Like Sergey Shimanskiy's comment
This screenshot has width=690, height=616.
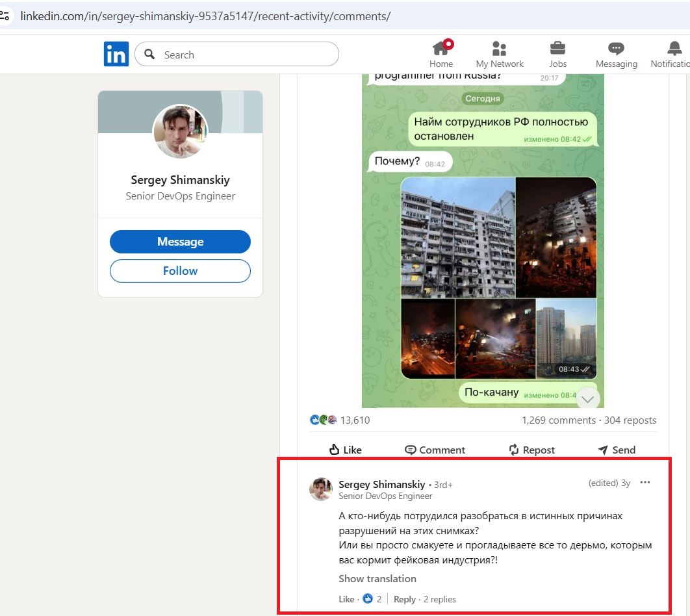(346, 598)
